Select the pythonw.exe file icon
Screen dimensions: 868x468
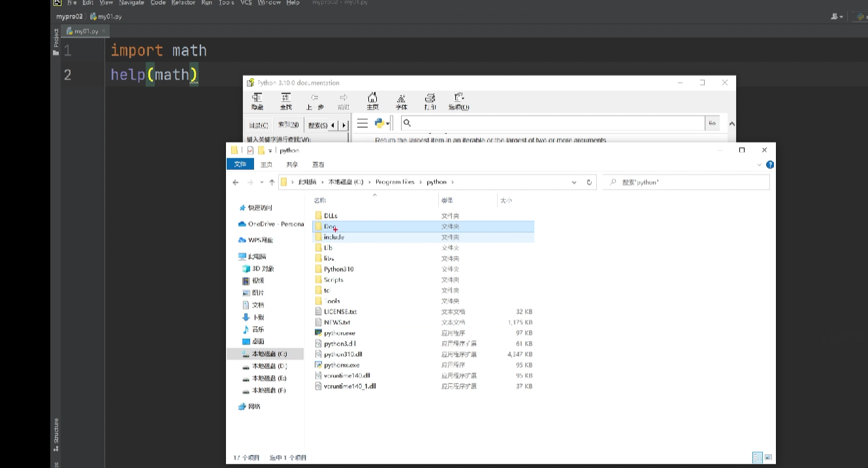[x=319, y=365]
